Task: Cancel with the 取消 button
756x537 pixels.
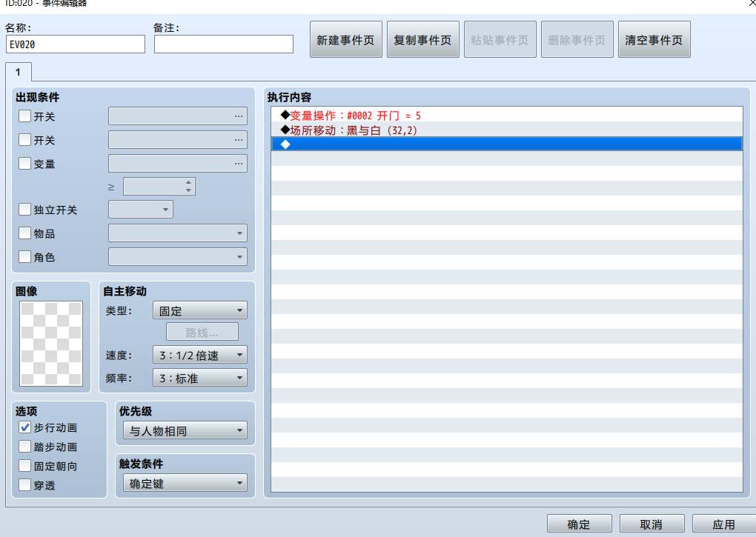Action: [651, 524]
